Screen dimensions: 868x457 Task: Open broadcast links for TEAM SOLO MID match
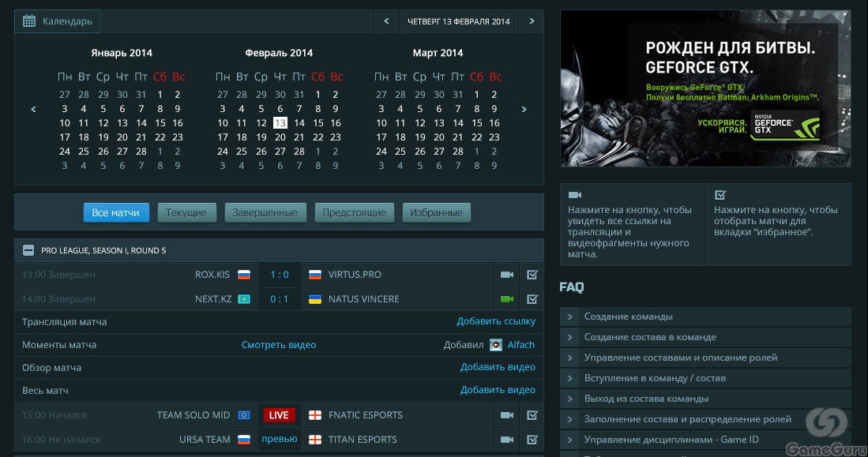[x=506, y=415]
